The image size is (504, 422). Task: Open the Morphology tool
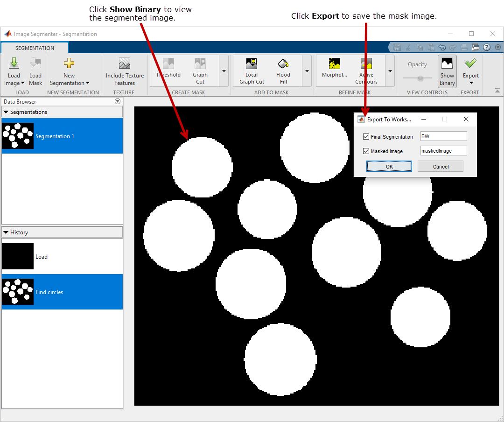point(334,68)
